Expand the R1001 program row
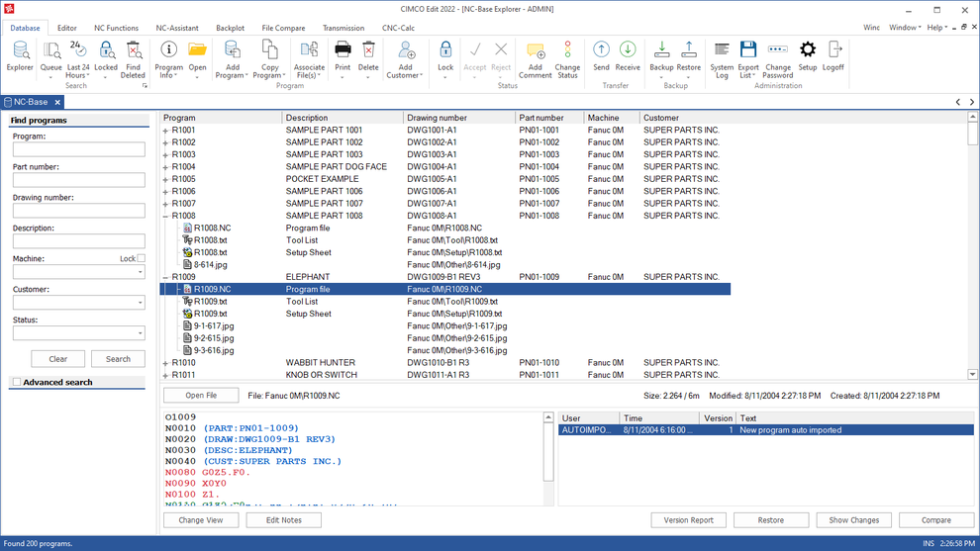 [x=165, y=131]
